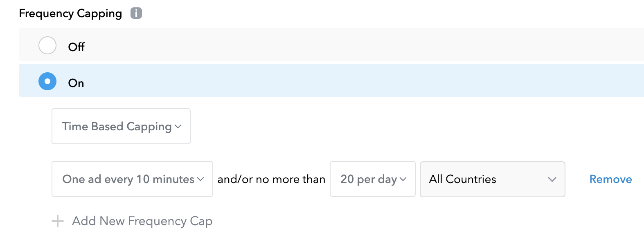Open the All Countries country selector
Image resolution: width=644 pixels, height=241 pixels.
(492, 180)
